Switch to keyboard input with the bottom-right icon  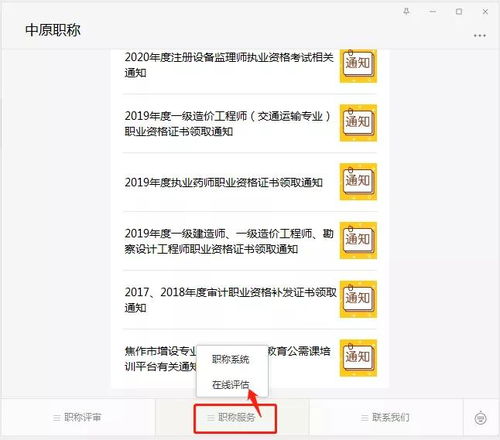480,418
